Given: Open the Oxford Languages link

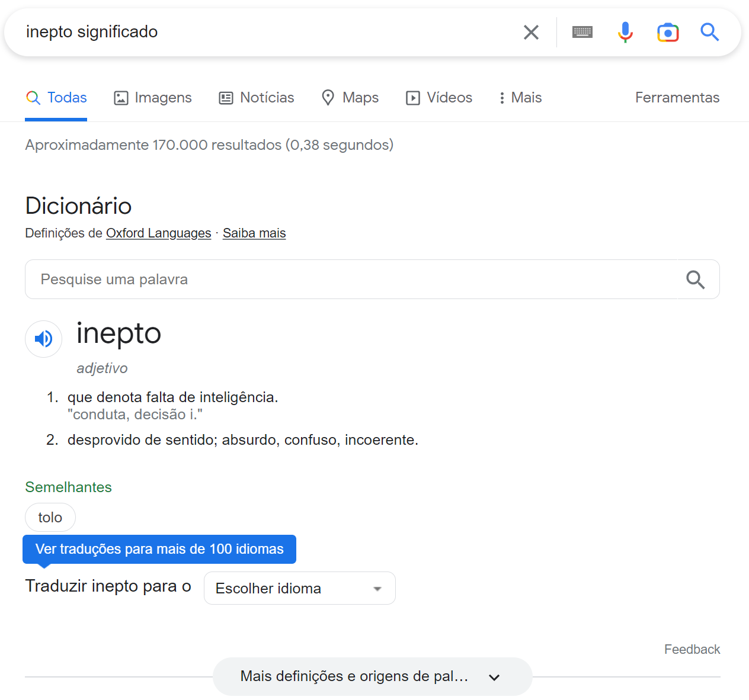Looking at the screenshot, I should click(x=158, y=233).
